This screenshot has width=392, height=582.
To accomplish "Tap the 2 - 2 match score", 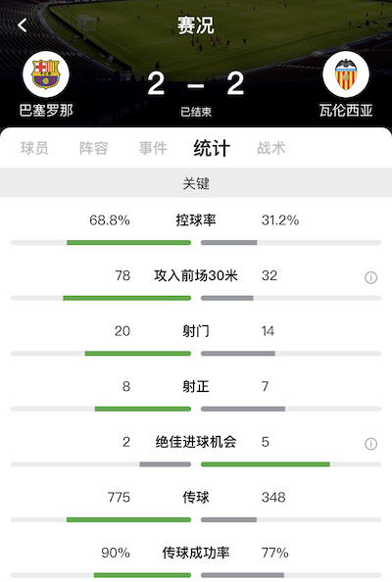I will tap(196, 84).
